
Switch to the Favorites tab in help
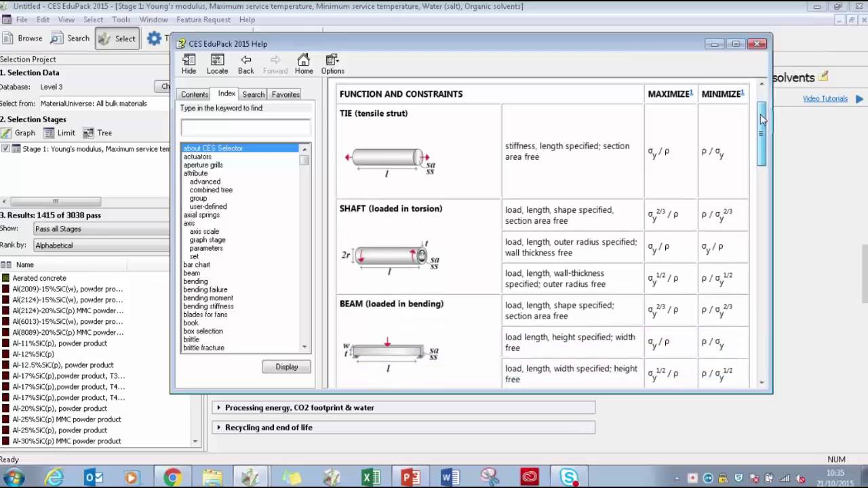[x=285, y=95]
